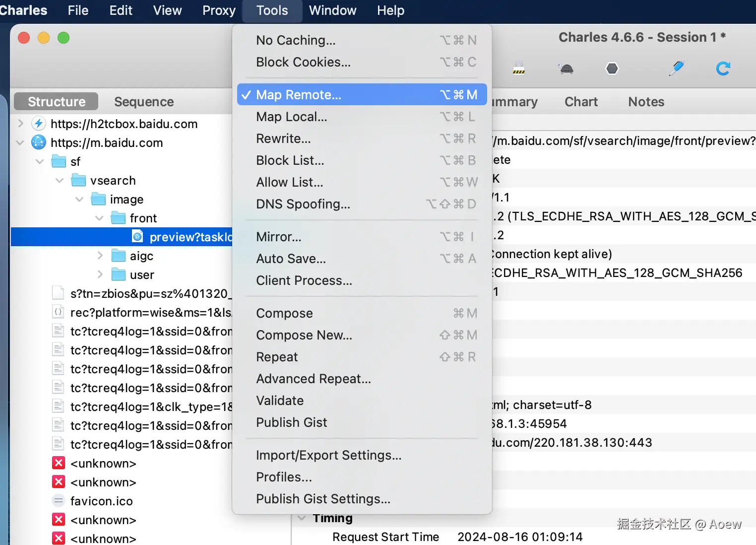Open the File menu
Image resolution: width=756 pixels, height=545 pixels.
[x=78, y=10]
